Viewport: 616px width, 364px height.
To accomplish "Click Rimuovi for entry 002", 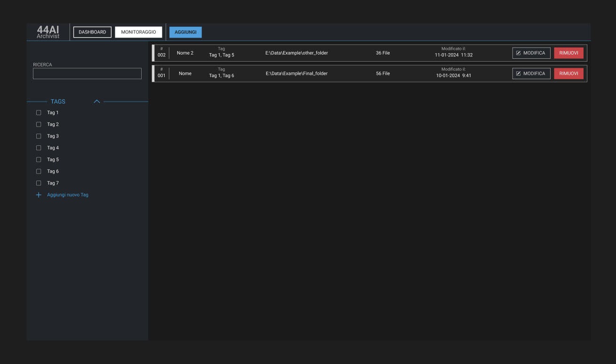I will tap(568, 53).
